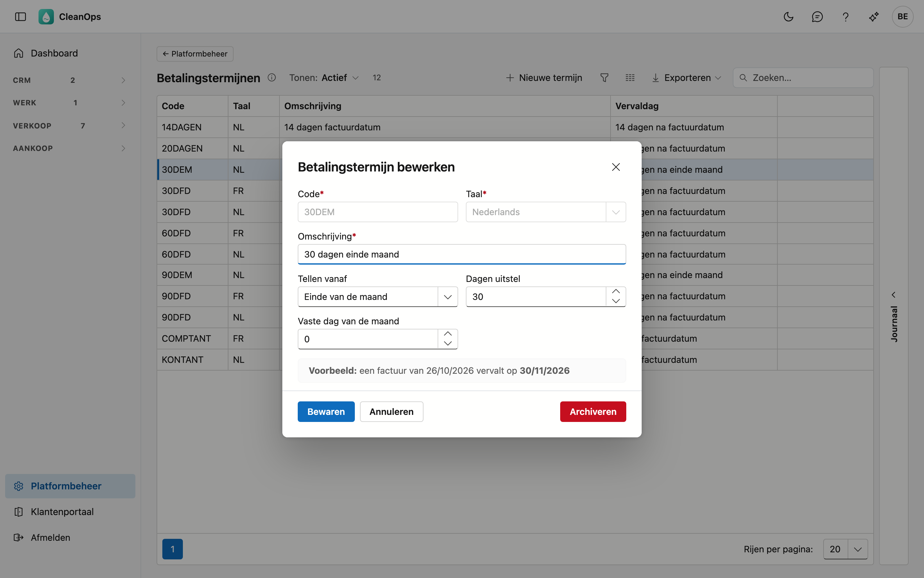
Task: Select Platformbeheer in the sidebar
Action: (70, 486)
